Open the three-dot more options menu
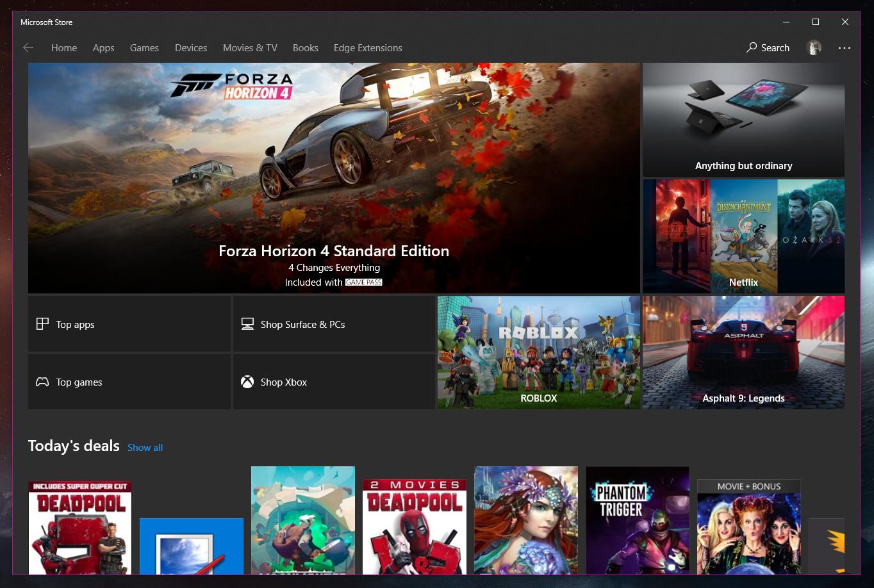This screenshot has width=874, height=588. (845, 47)
